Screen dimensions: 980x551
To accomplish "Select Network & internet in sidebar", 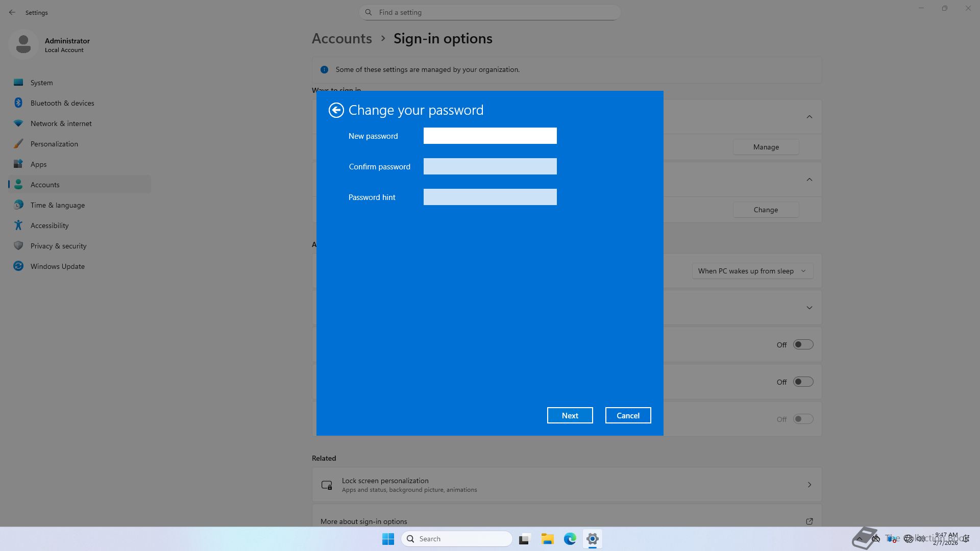I will (61, 123).
